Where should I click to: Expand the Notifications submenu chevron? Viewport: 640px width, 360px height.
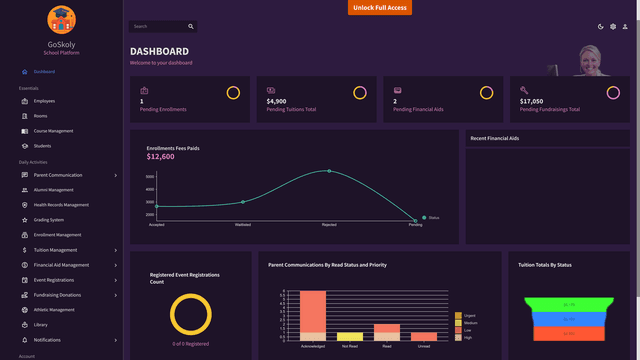click(x=116, y=340)
